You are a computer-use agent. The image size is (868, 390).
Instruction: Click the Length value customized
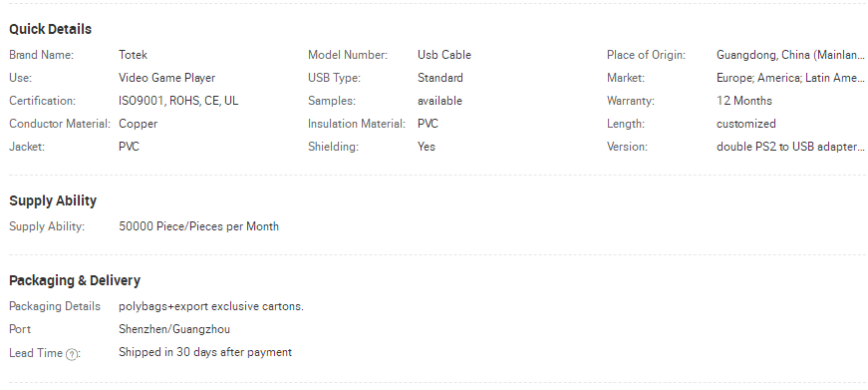(x=746, y=124)
